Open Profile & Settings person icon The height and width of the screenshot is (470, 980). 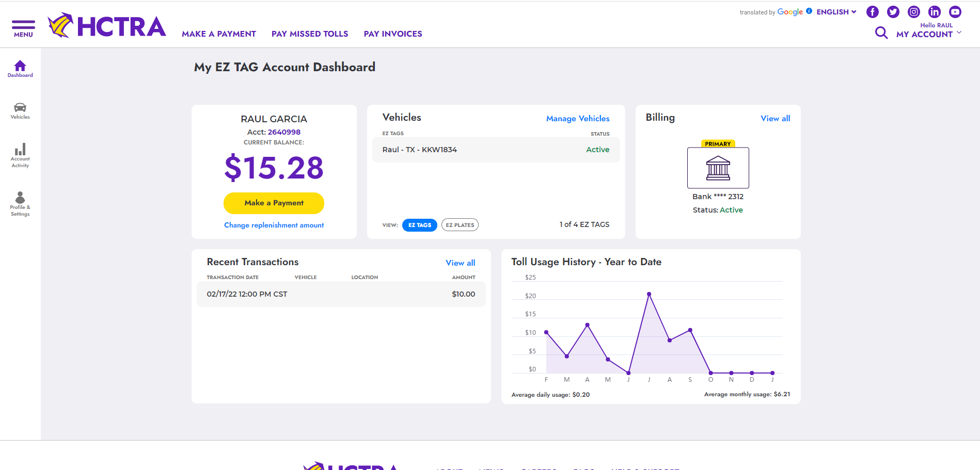(20, 198)
